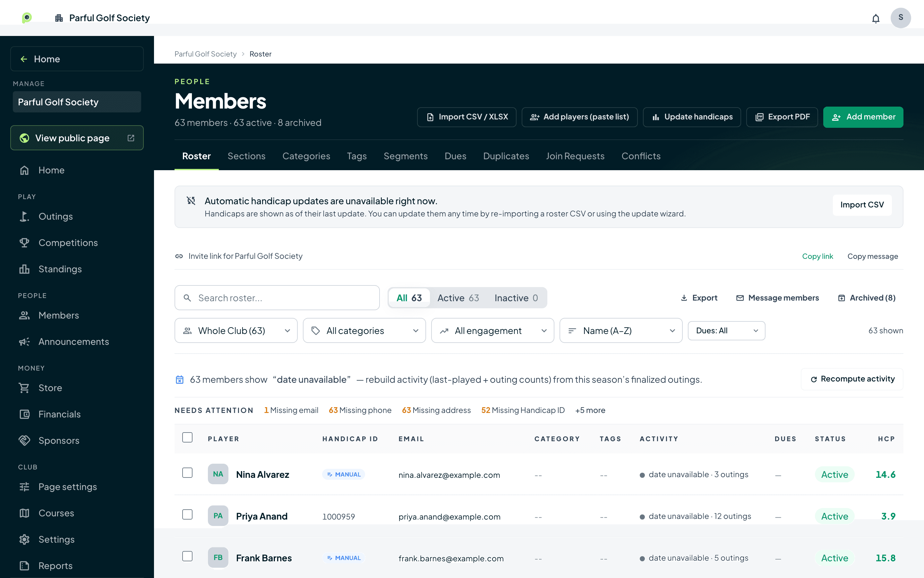This screenshot has height=578, width=924.
Task: Click the building icon beside Parful Golf Society
Action: point(59,18)
